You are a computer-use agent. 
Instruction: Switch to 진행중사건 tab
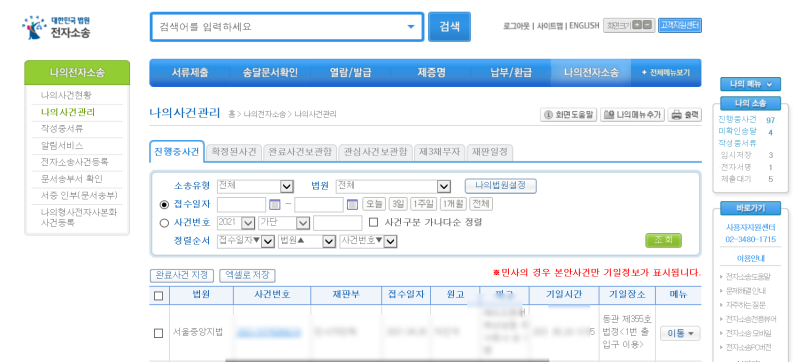(177, 152)
